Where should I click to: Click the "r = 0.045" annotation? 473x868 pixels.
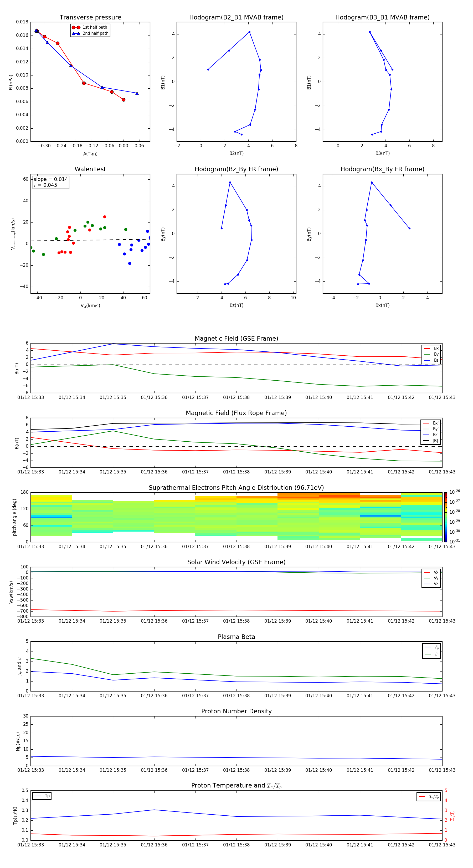pos(45,185)
